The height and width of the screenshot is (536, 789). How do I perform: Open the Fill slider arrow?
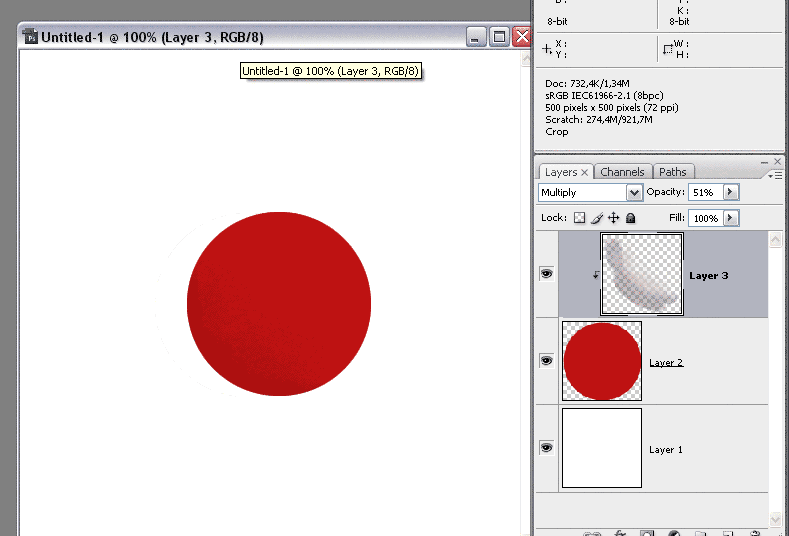[x=731, y=218]
